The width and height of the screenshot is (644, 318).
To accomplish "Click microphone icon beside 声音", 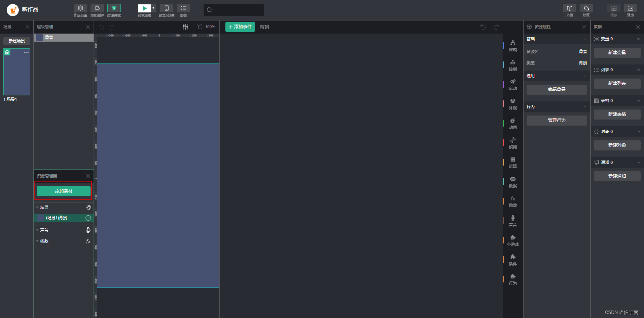I will coord(88,230).
